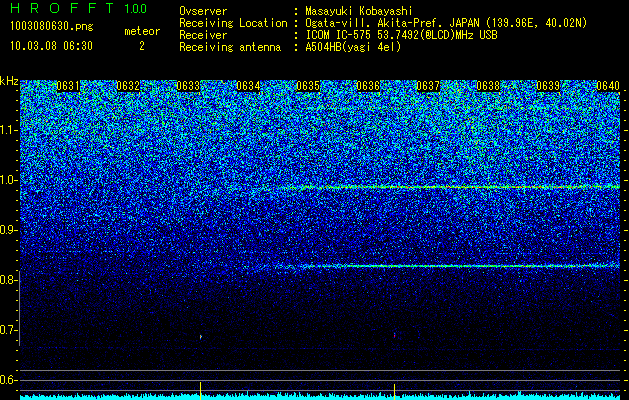The width and height of the screenshot is (629, 400).
Task: Click the meteor echo dot near 0636
Action: (x=394, y=335)
